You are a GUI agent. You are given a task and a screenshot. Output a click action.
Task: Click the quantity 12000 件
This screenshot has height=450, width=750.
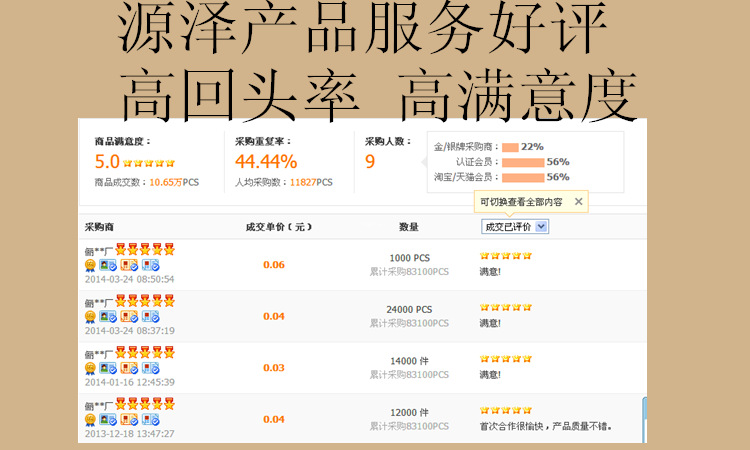[x=409, y=413]
